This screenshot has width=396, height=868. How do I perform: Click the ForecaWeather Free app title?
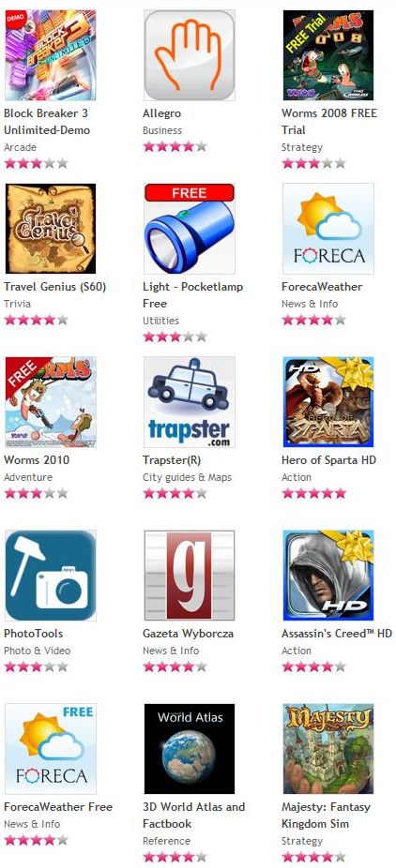[x=58, y=806]
